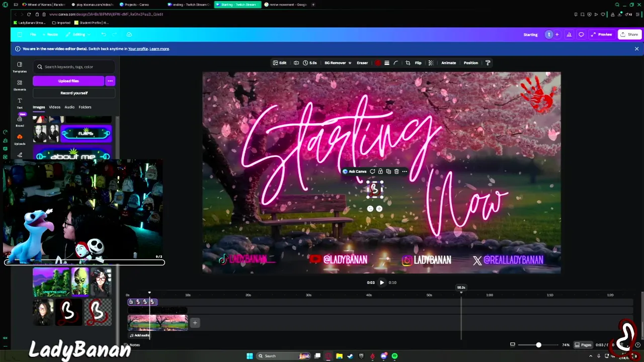Switch to the Images tab

coord(39,107)
